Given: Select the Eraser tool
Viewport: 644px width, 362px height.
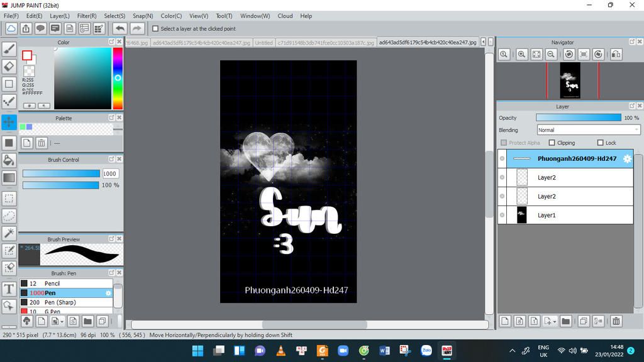Looking at the screenshot, I should [9, 67].
